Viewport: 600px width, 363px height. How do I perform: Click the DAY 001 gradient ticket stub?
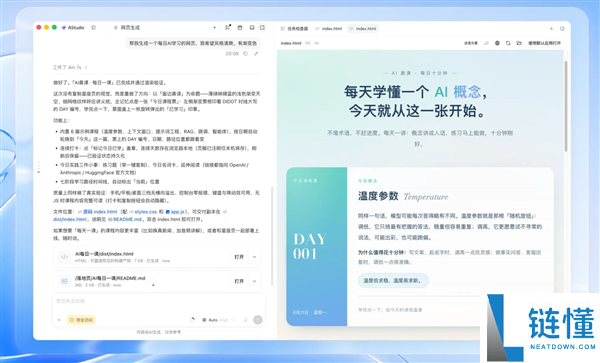click(x=316, y=246)
